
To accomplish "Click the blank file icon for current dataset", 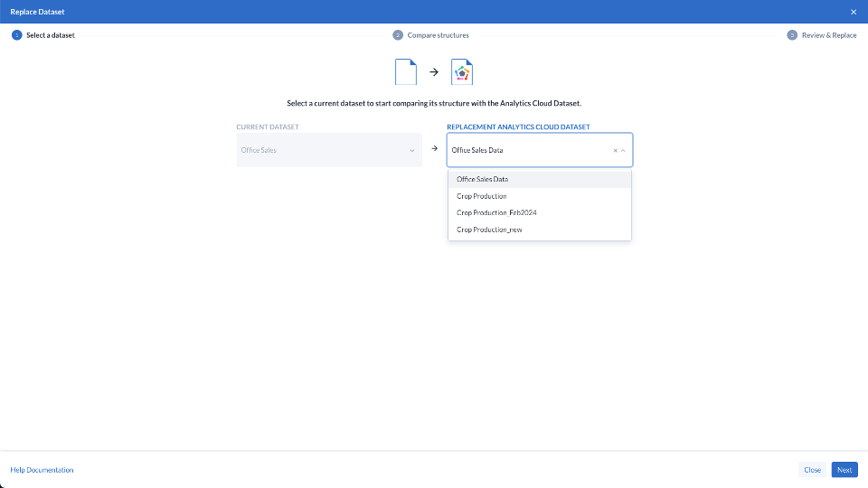I will click(406, 71).
